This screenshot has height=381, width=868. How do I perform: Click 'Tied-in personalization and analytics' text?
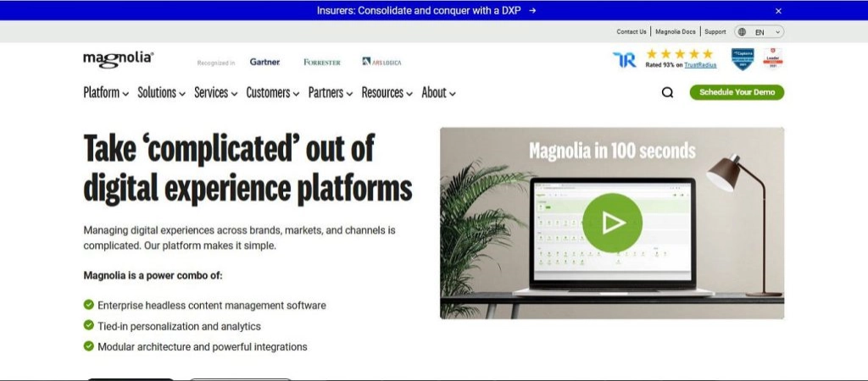[x=179, y=326]
